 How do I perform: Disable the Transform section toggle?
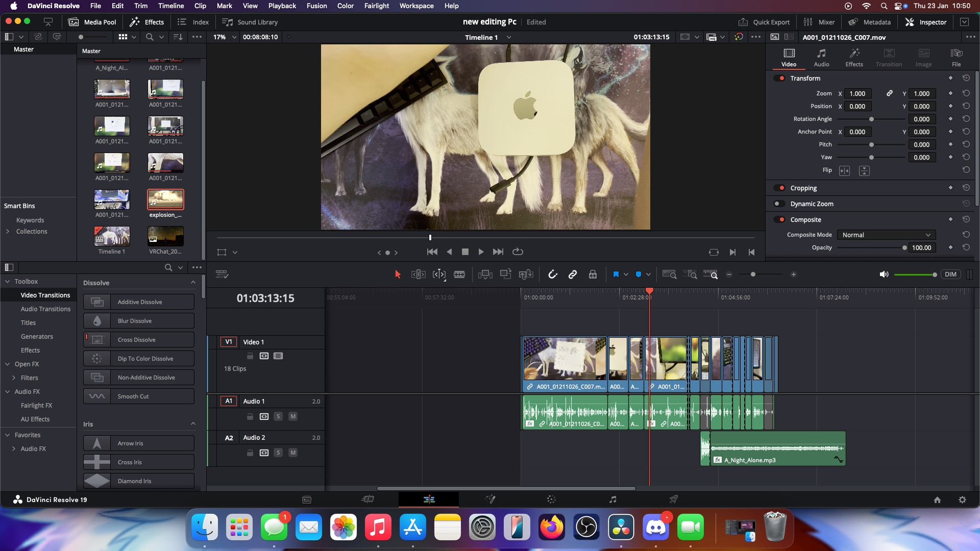pyautogui.click(x=779, y=78)
